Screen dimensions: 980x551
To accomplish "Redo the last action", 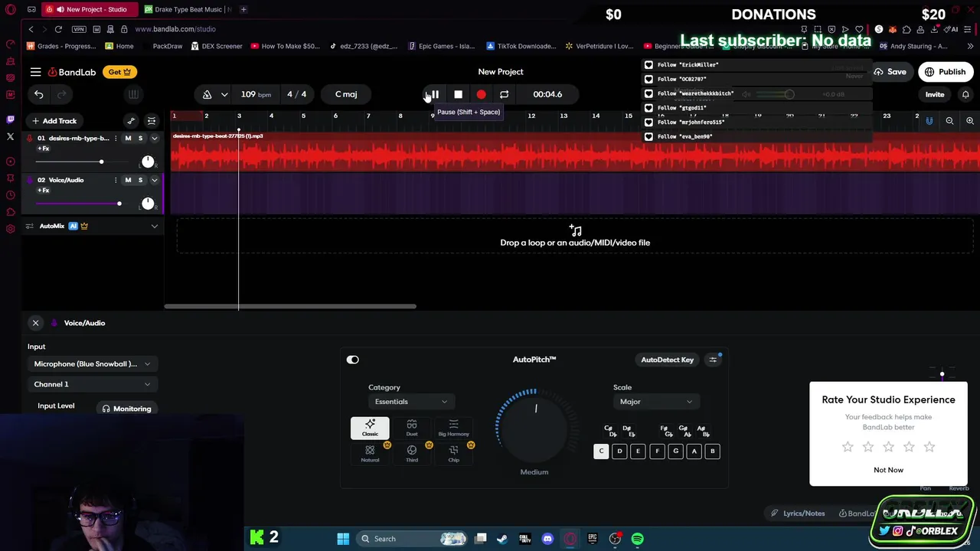I will coord(63,94).
